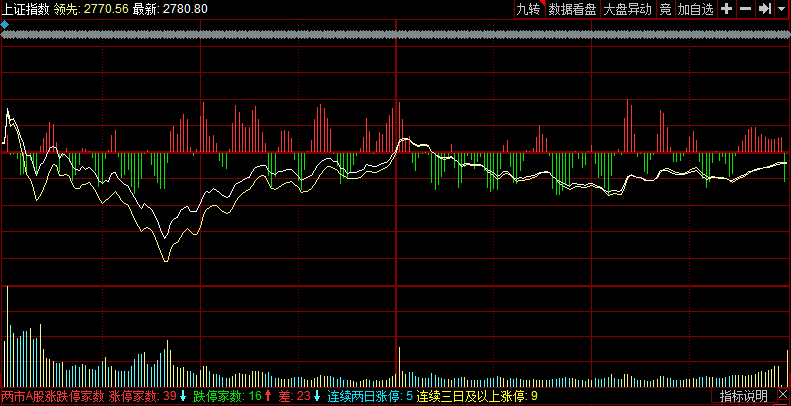This screenshot has width=791, height=406.
Task: Click the 领先 value 2770.56
Action: pos(107,9)
